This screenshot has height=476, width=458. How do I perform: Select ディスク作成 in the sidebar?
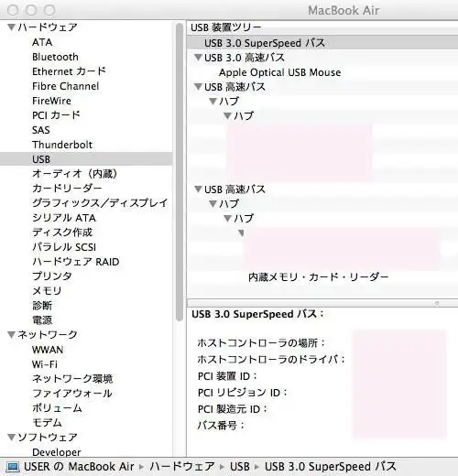[62, 233]
